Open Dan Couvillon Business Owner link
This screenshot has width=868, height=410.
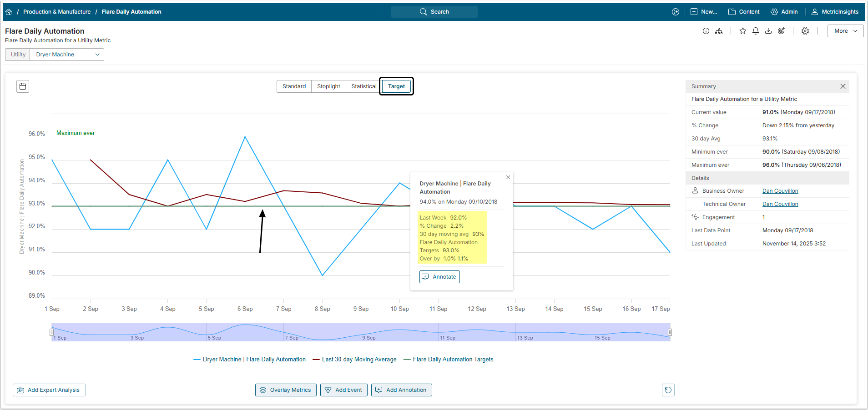pos(780,191)
